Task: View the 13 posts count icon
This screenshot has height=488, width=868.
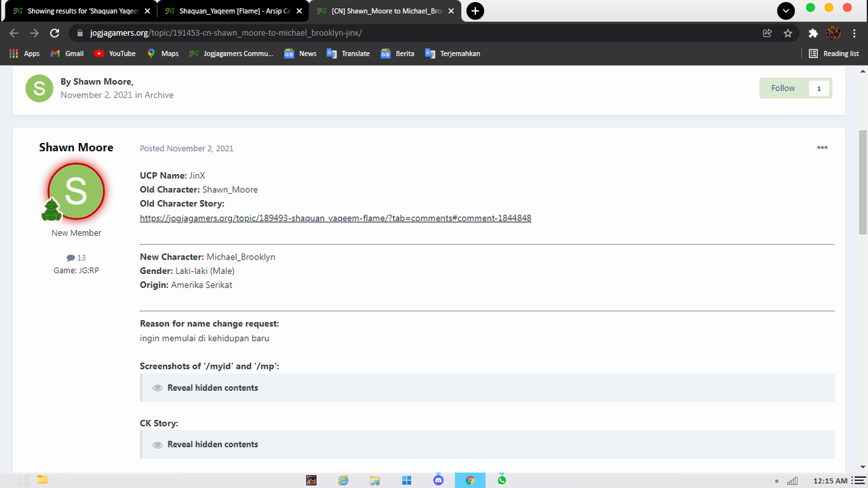Action: coord(71,258)
